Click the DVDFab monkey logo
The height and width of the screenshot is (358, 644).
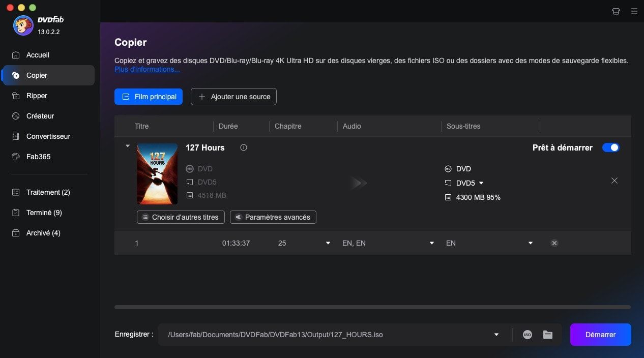[x=23, y=25]
